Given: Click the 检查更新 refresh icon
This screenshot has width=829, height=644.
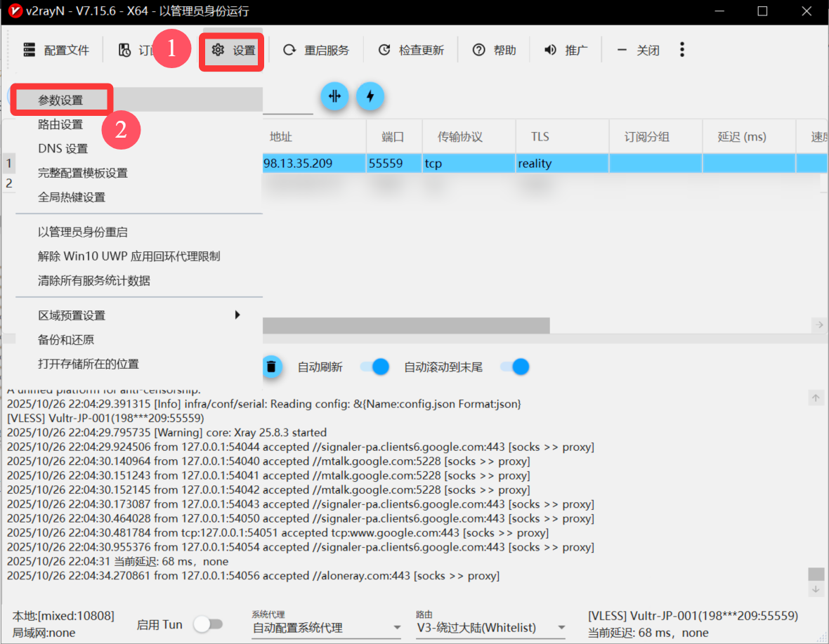Looking at the screenshot, I should (x=384, y=50).
